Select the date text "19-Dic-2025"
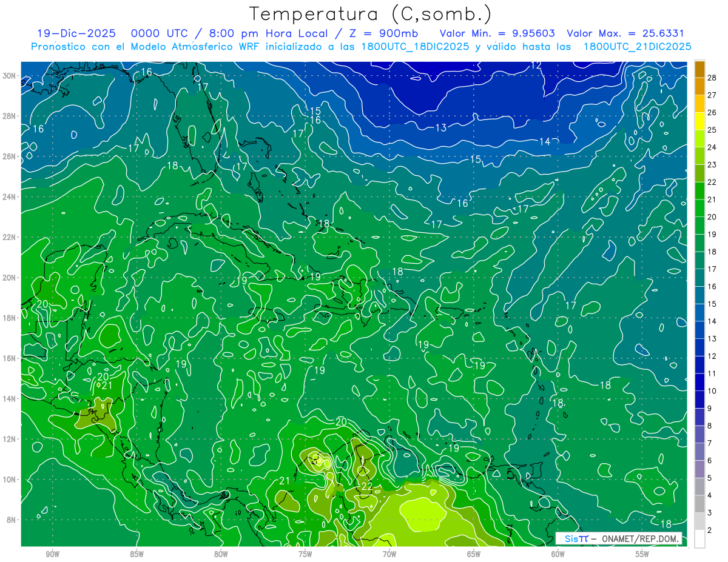 coord(75,34)
